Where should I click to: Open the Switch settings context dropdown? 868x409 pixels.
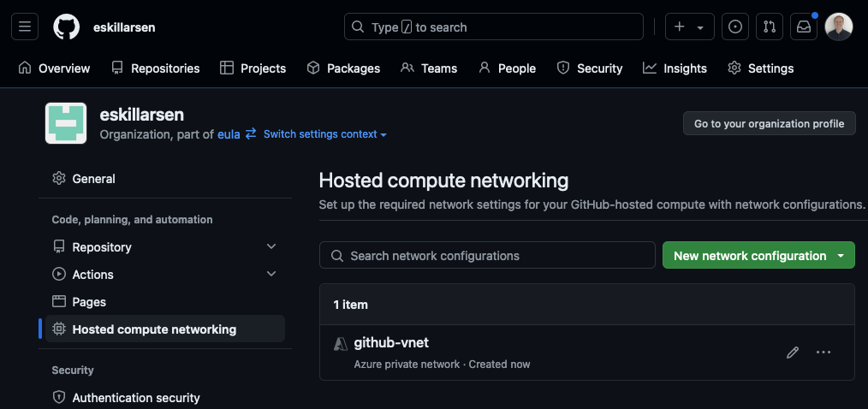tap(325, 134)
